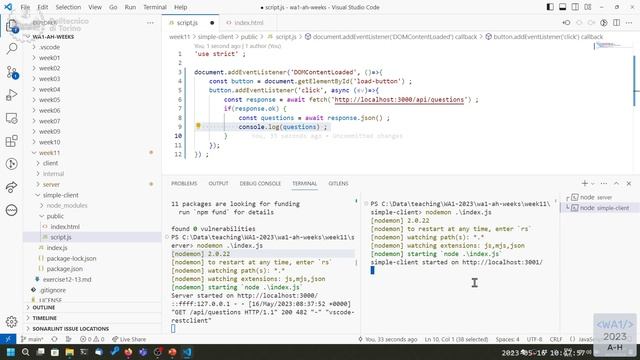Open the Search view in activity bar

tap(11, 49)
